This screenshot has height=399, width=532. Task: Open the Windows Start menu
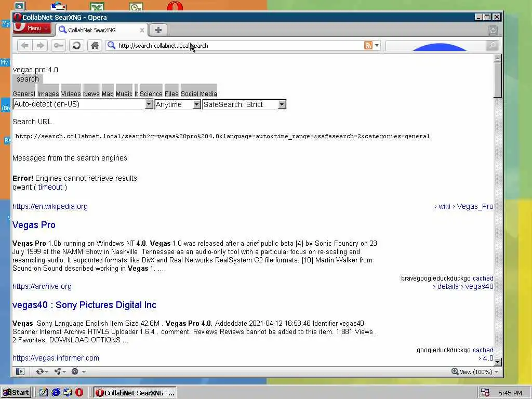click(x=16, y=393)
